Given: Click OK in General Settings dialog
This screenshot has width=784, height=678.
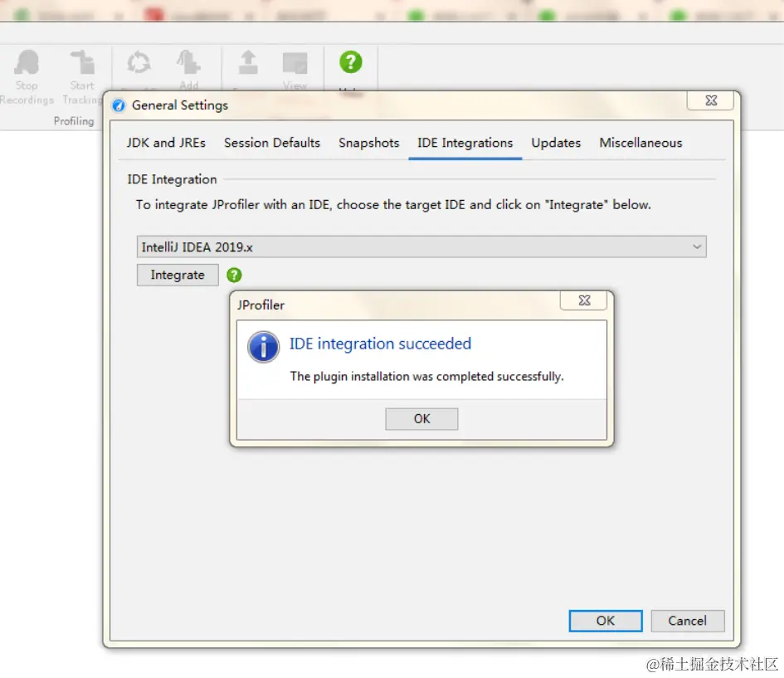Looking at the screenshot, I should (606, 621).
